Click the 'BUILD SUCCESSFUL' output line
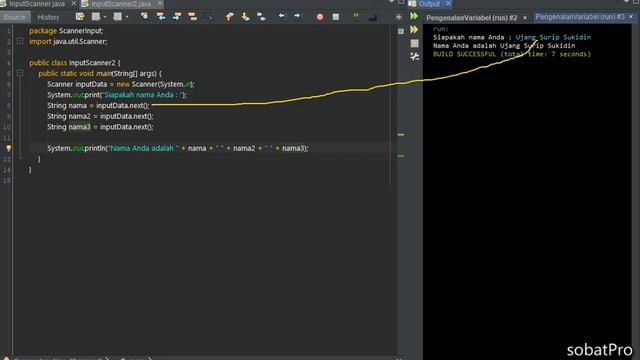Viewport: 640px width, 360px height. [x=512, y=54]
